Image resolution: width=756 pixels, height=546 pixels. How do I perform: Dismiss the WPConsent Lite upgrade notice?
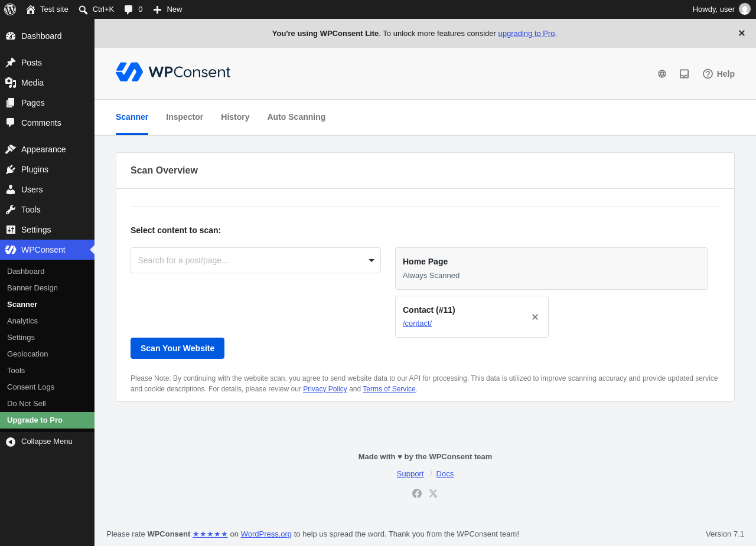(x=741, y=33)
